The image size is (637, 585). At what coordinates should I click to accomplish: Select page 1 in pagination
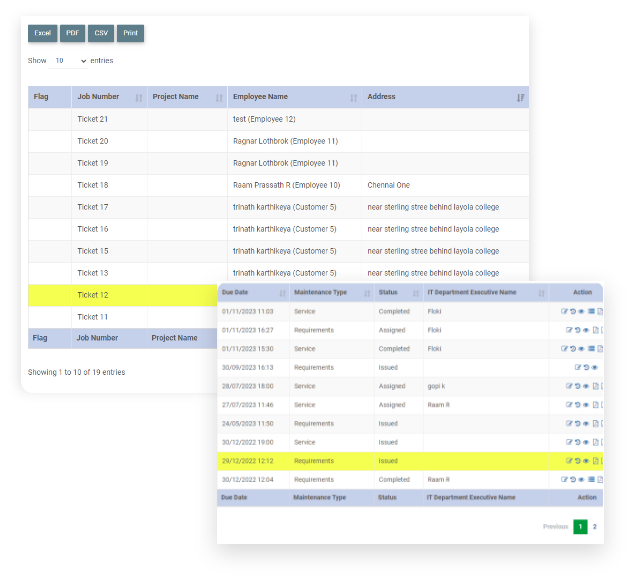tap(579, 526)
